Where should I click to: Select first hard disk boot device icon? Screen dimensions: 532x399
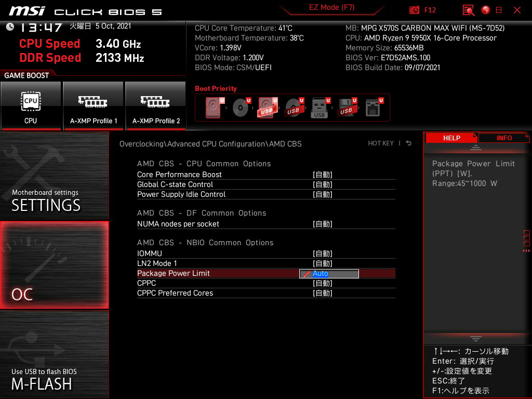pyautogui.click(x=215, y=108)
